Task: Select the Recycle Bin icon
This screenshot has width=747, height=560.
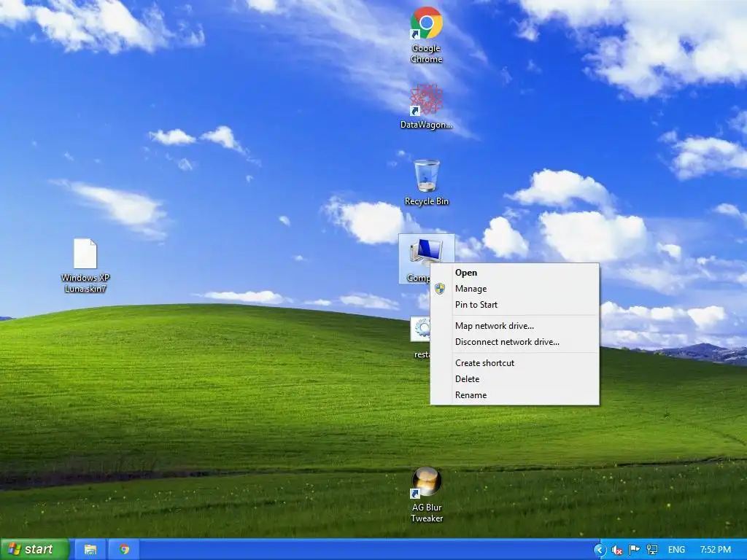Action: click(426, 182)
